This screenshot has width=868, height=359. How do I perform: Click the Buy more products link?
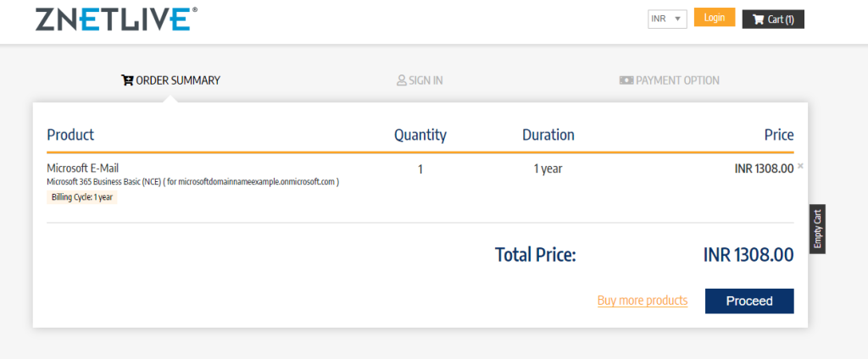pos(642,301)
